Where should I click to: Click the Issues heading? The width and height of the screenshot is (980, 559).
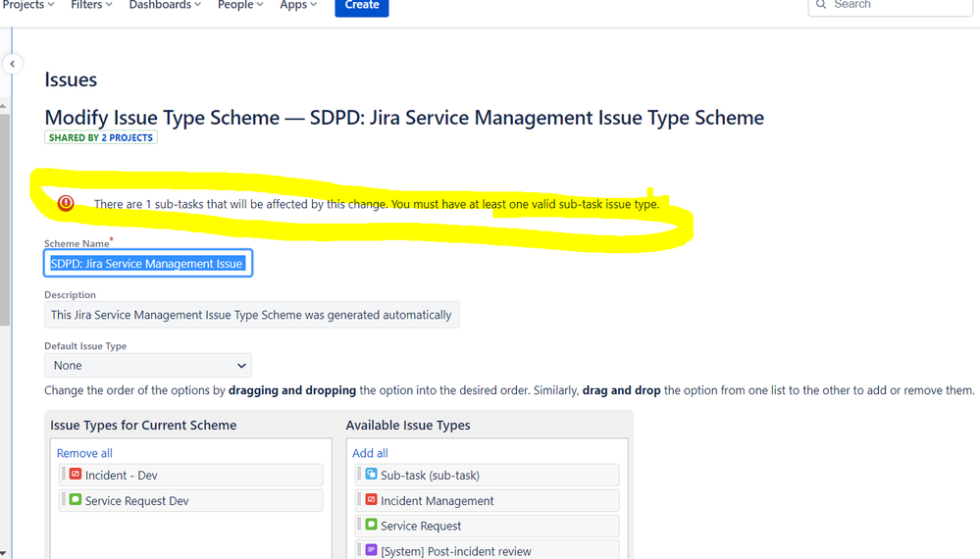coord(71,80)
